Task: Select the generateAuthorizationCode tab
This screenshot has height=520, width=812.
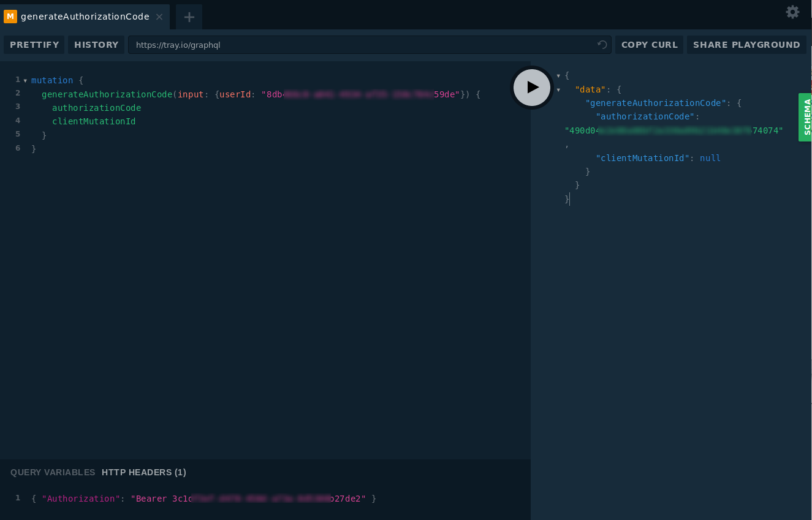Action: click(85, 17)
